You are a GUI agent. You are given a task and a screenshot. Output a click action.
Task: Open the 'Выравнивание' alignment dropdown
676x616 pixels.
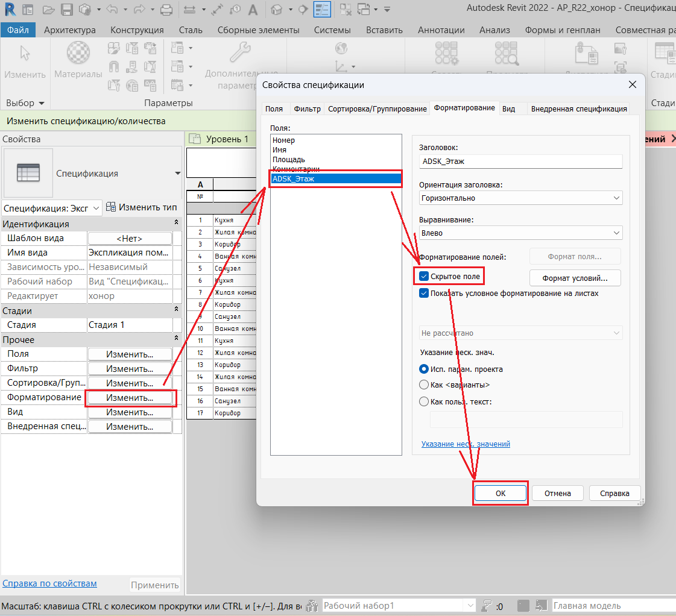tap(520, 233)
